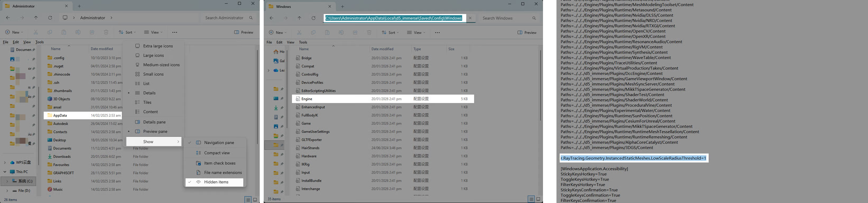The width and height of the screenshot is (868, 203).
Task: Open New dropdown in Administrator window
Action: [14, 33]
